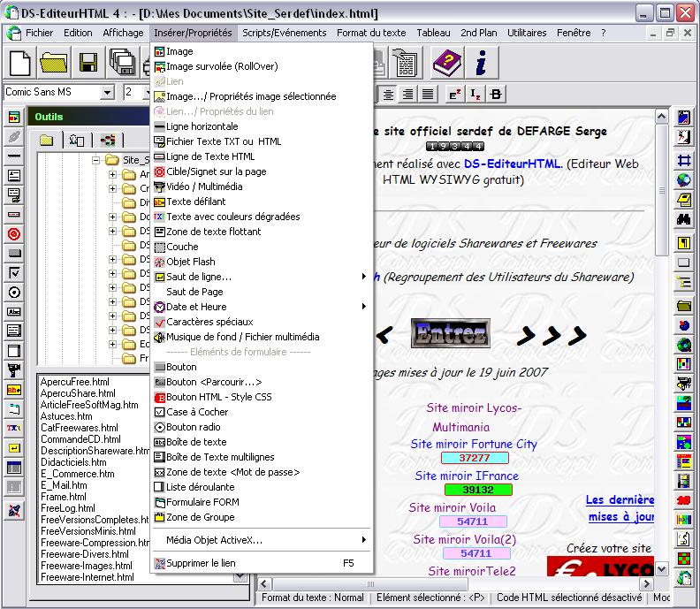
Task: Open the purple help book icon
Action: pos(446,62)
